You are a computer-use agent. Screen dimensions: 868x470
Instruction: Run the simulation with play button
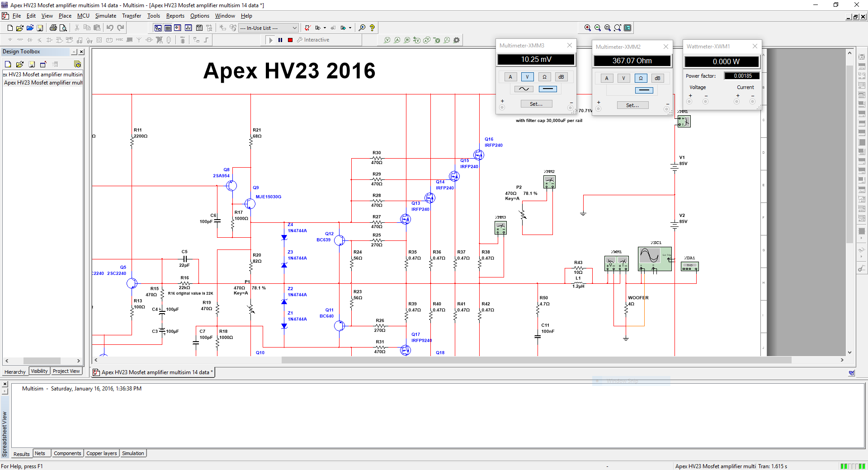tap(271, 40)
